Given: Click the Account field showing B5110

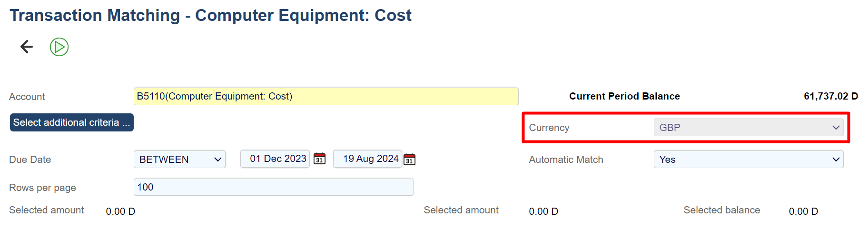Looking at the screenshot, I should pyautogui.click(x=325, y=96).
